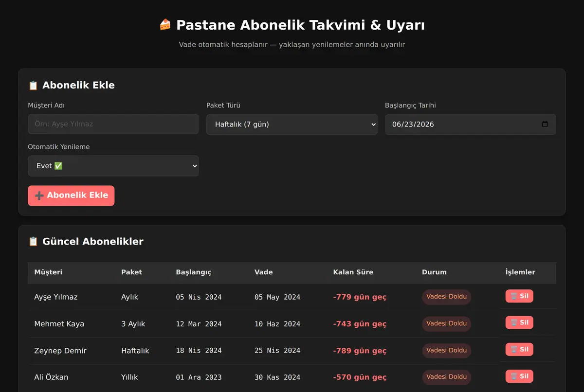Click the Vadesi Doldu badge for Mehmet Kaya
Image resolution: width=584 pixels, height=392 pixels.
point(446,323)
